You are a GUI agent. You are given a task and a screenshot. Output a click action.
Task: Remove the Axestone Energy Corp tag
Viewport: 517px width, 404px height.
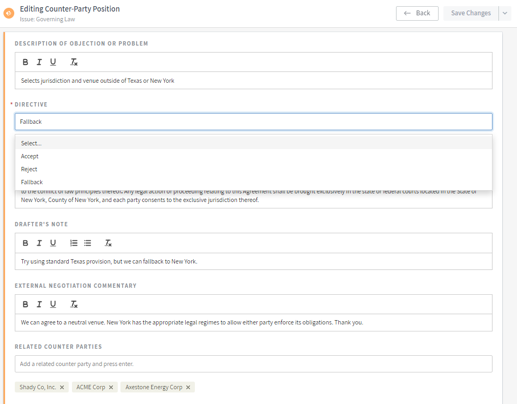tap(188, 387)
